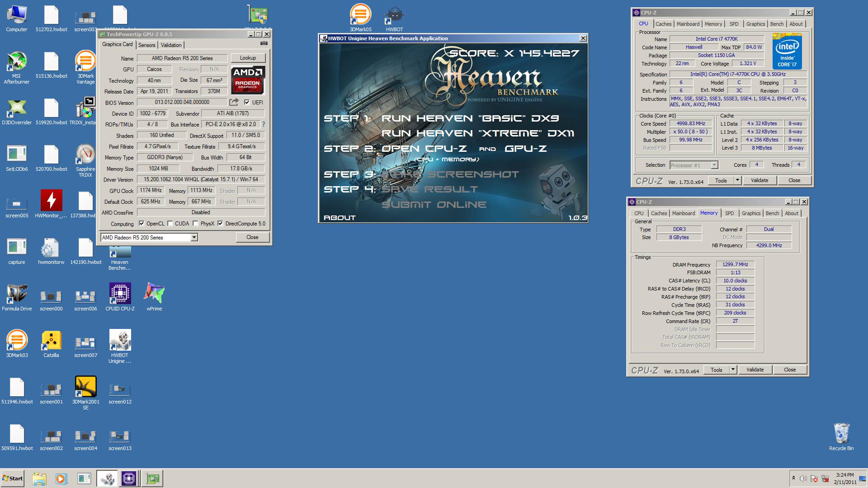Screen dimensions: 868x488
Task: Open the Recycle Bin
Action: (841, 437)
